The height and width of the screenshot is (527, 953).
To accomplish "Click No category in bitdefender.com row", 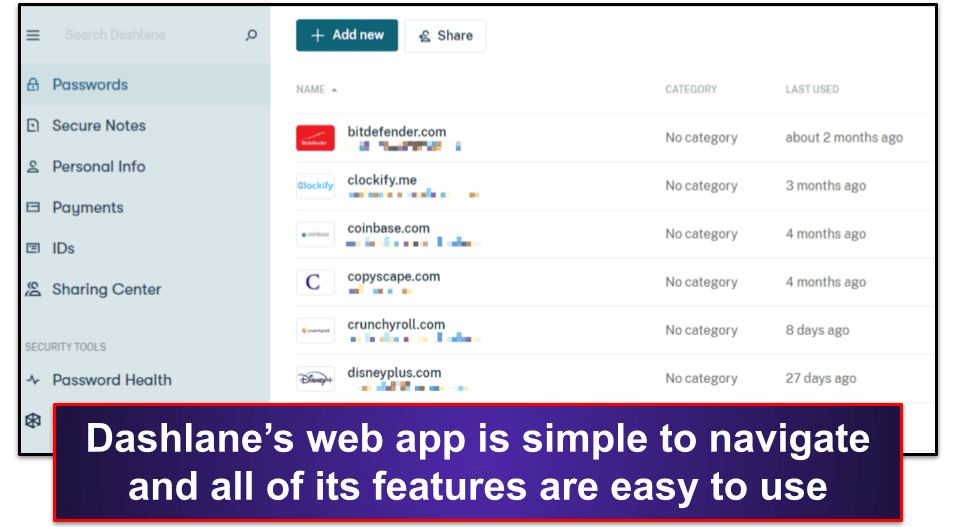I will pos(701,138).
